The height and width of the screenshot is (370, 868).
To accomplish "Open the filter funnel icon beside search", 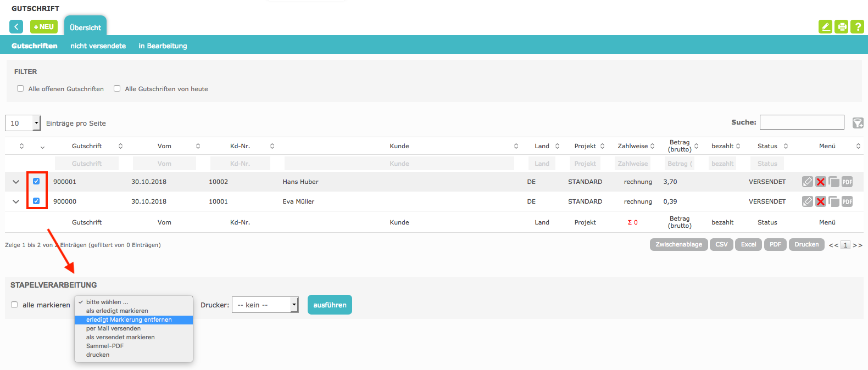I will point(858,123).
